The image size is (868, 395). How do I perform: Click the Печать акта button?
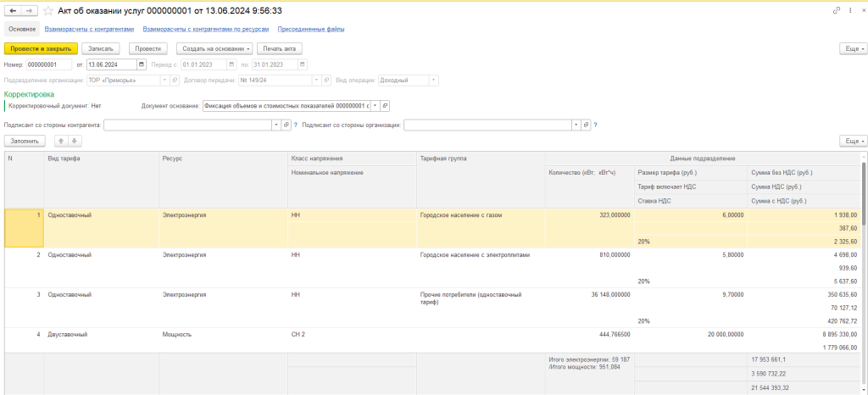[x=279, y=48]
